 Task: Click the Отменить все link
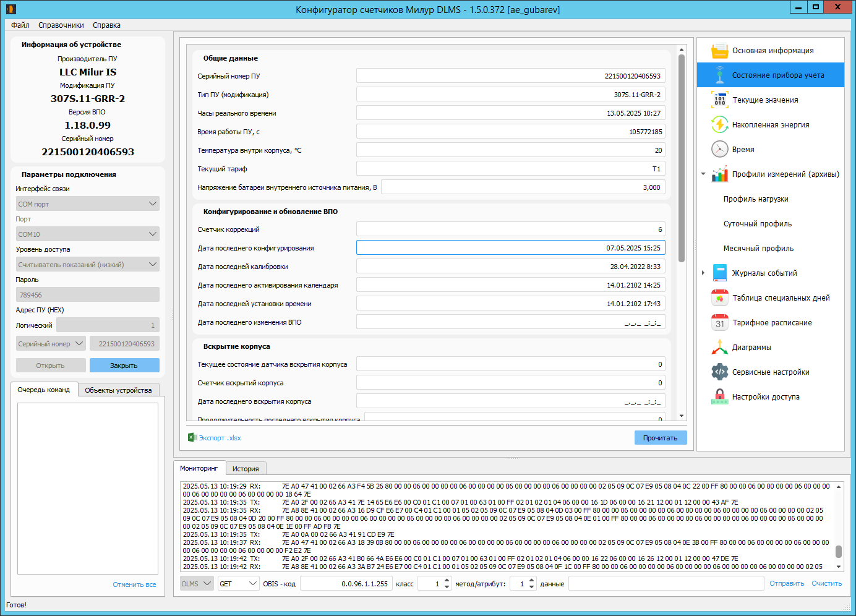pyautogui.click(x=134, y=584)
